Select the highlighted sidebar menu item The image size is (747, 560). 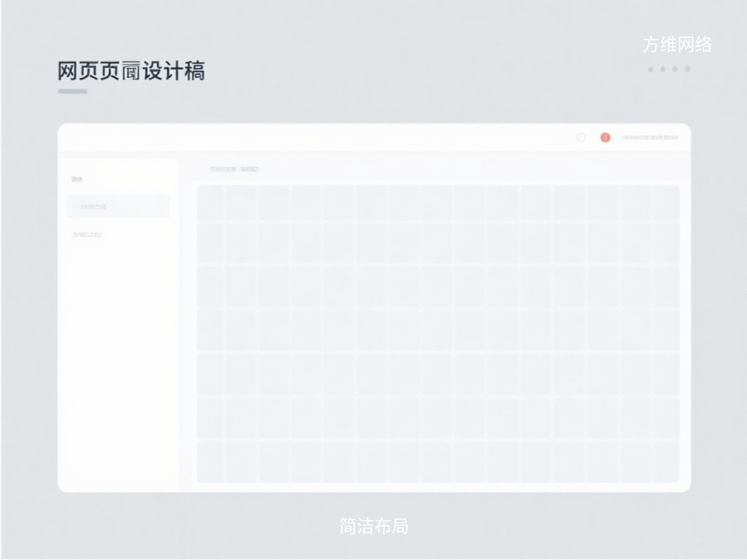click(118, 206)
